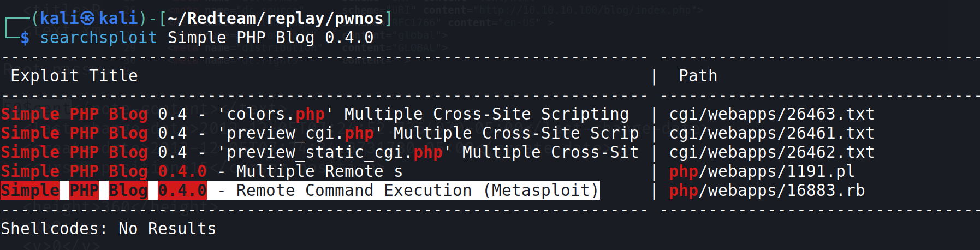Click the cgi/webapps/26462.txt path

[x=771, y=152]
